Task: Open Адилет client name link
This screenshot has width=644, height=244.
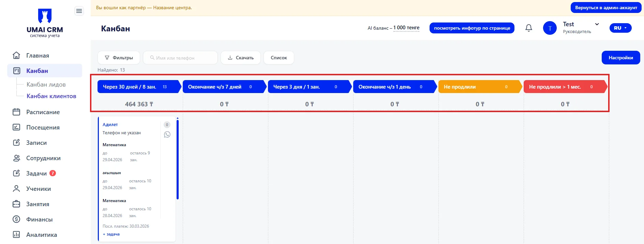Action: pos(110,125)
